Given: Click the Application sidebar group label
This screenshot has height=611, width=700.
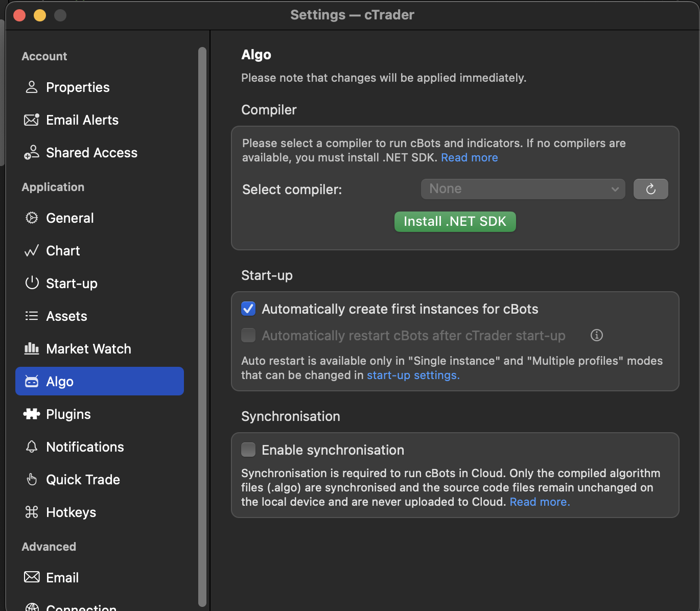Looking at the screenshot, I should click(x=53, y=187).
